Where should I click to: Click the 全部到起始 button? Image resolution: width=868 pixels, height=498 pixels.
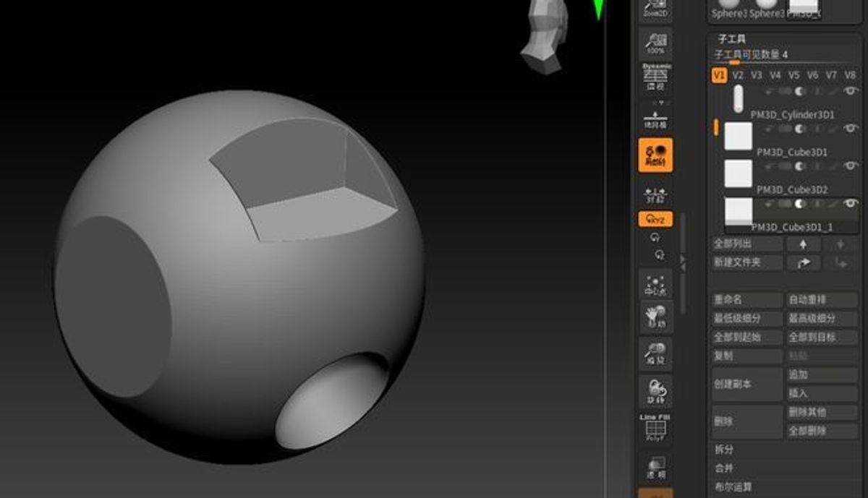[x=747, y=338]
